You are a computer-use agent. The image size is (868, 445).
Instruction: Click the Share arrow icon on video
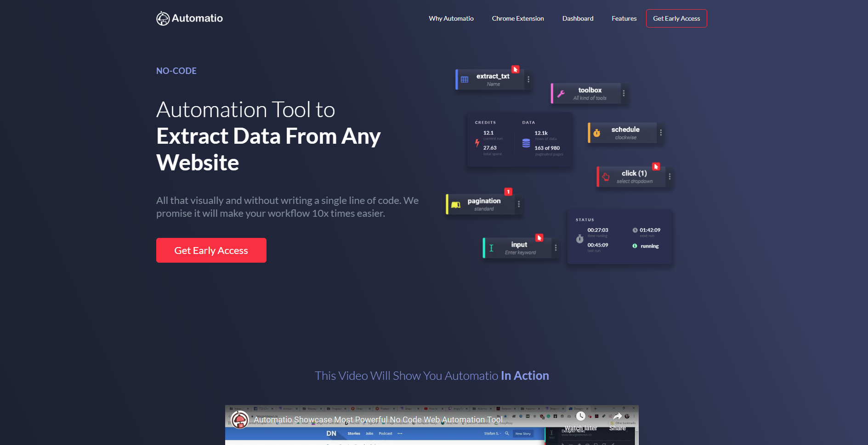point(618,416)
